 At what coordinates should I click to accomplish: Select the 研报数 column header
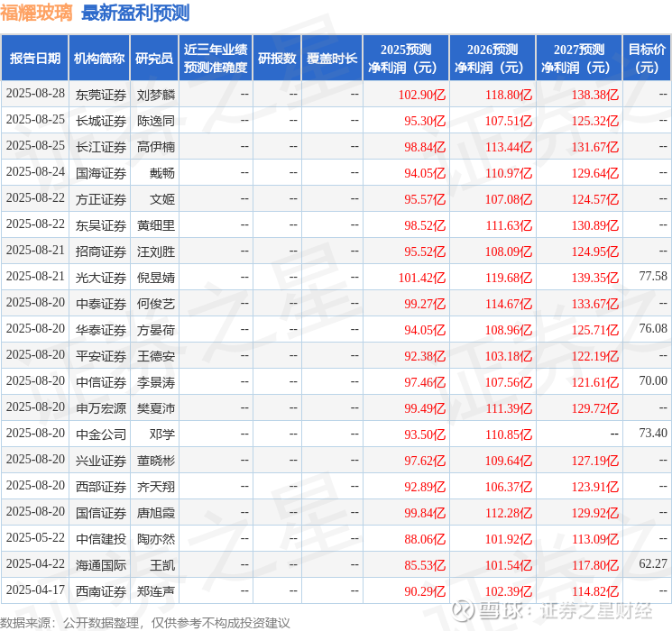[x=277, y=59]
